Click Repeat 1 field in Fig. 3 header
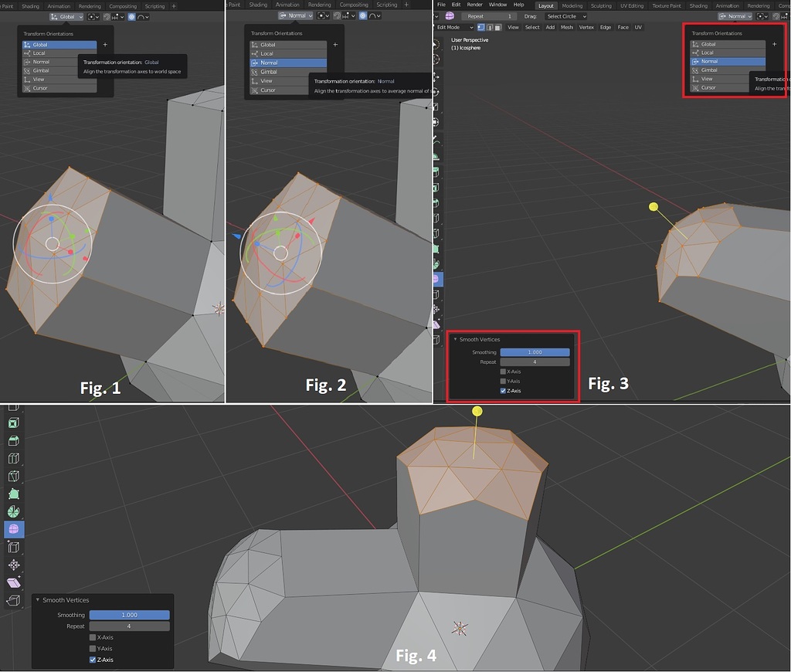This screenshot has height=672, width=791. click(x=489, y=16)
